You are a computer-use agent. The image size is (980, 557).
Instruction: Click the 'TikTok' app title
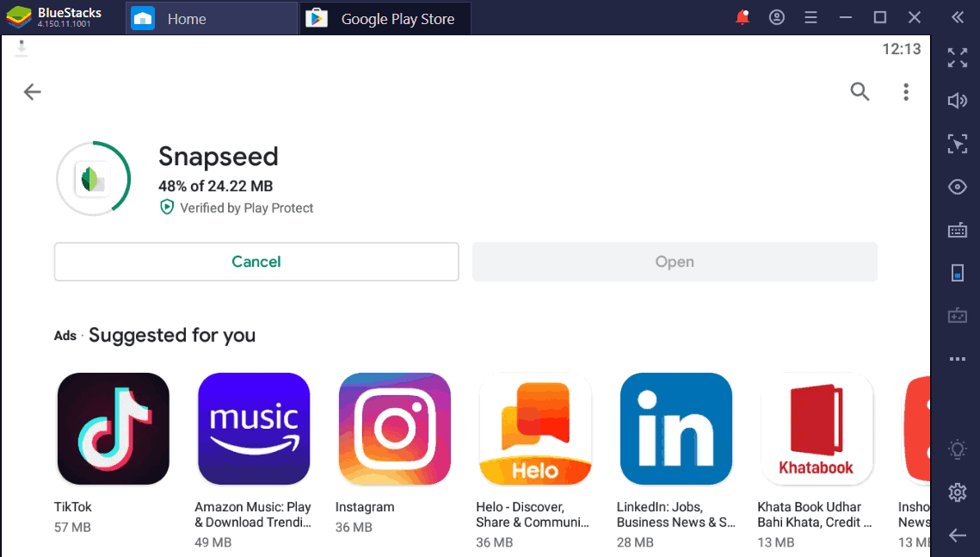coord(72,507)
